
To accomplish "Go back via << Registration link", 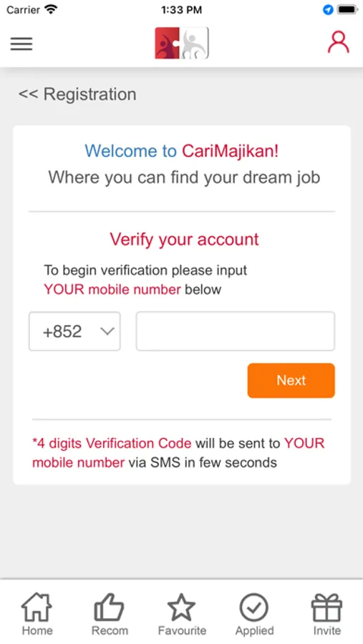I will tap(77, 94).
